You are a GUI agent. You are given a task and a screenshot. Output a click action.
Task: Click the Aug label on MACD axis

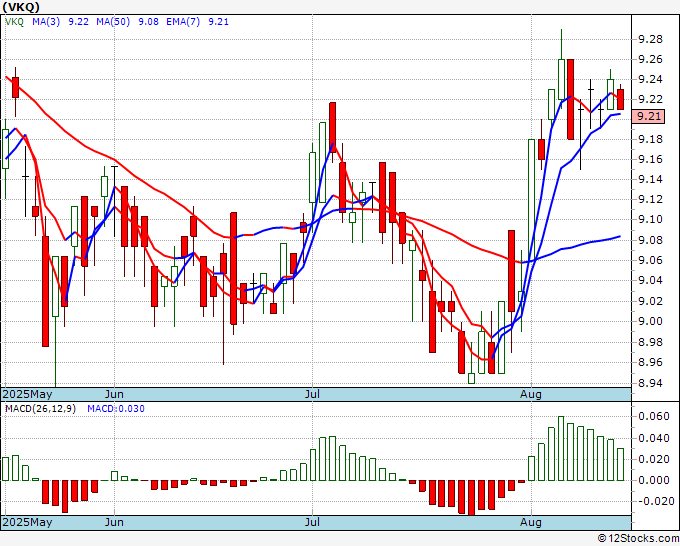coord(531,522)
